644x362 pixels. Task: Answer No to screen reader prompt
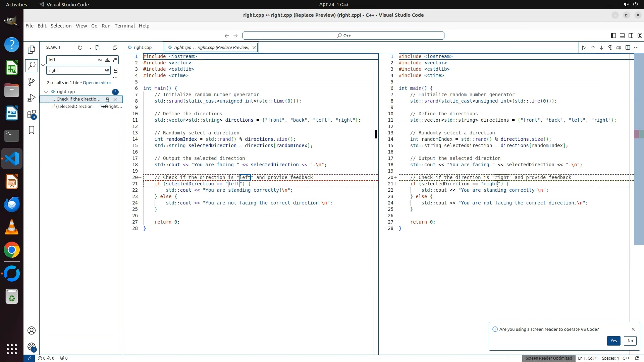[x=630, y=341]
